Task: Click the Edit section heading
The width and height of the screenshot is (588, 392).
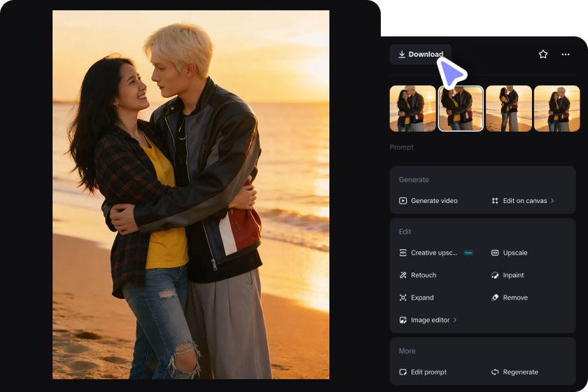Action: point(405,232)
